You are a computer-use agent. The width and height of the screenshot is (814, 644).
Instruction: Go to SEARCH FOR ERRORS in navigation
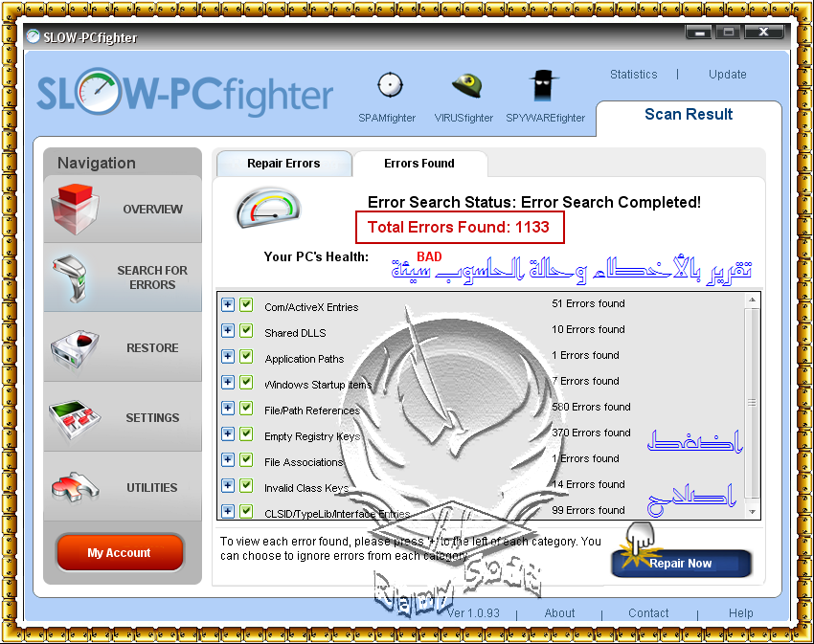tap(123, 278)
